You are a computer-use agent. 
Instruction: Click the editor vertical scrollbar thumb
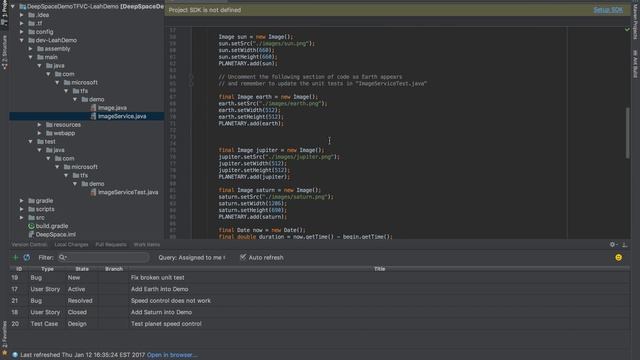click(627, 133)
